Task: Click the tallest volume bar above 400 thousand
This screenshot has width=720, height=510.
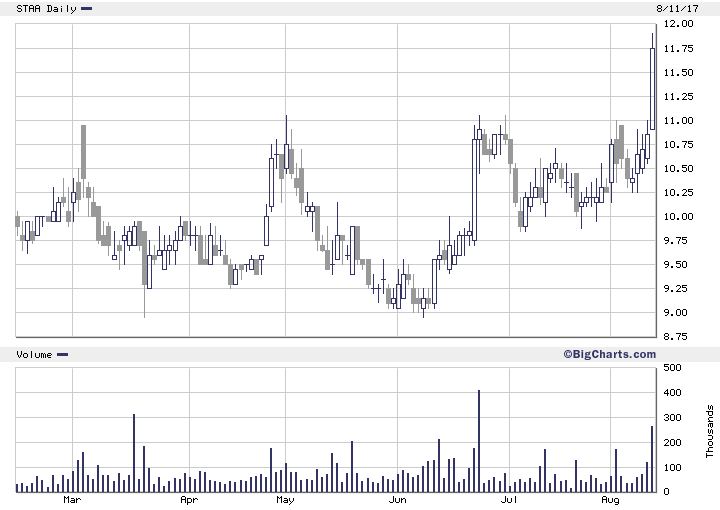Action: [x=479, y=441]
